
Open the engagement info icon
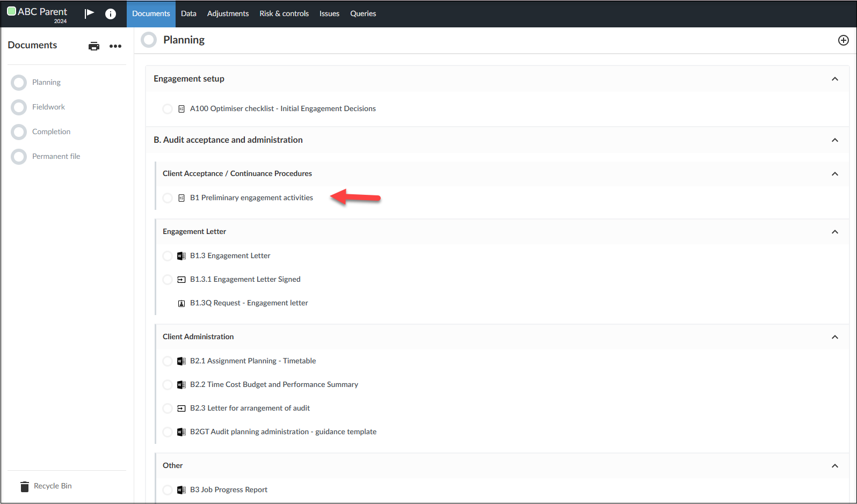tap(111, 14)
